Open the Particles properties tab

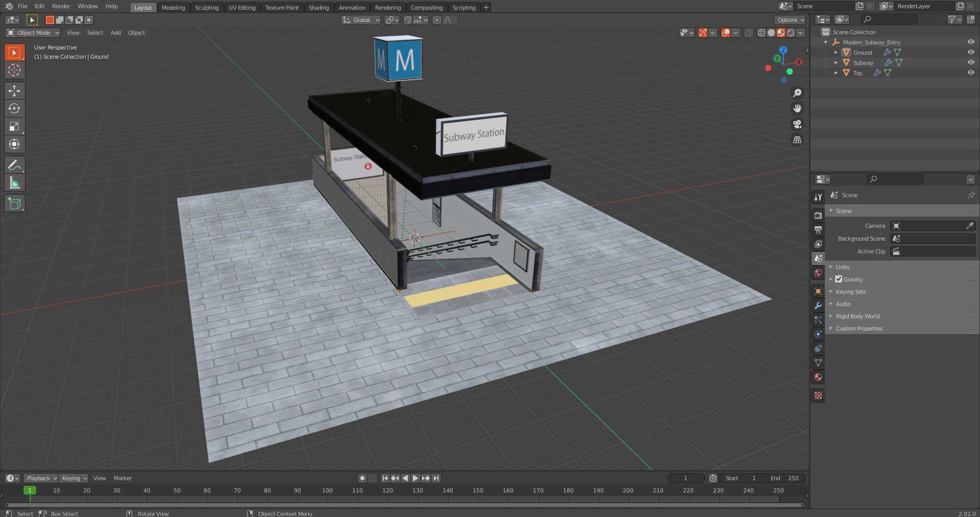tap(818, 320)
